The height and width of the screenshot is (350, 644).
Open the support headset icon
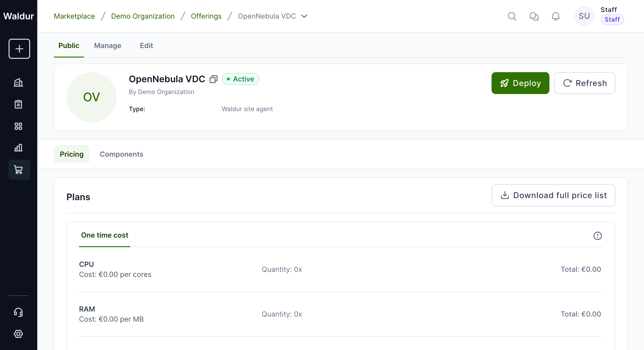pyautogui.click(x=18, y=312)
